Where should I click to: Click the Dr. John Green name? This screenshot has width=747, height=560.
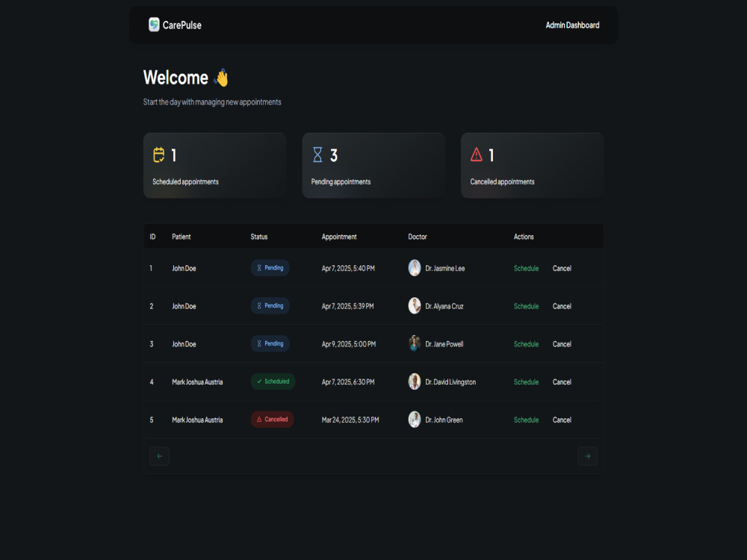[444, 420]
